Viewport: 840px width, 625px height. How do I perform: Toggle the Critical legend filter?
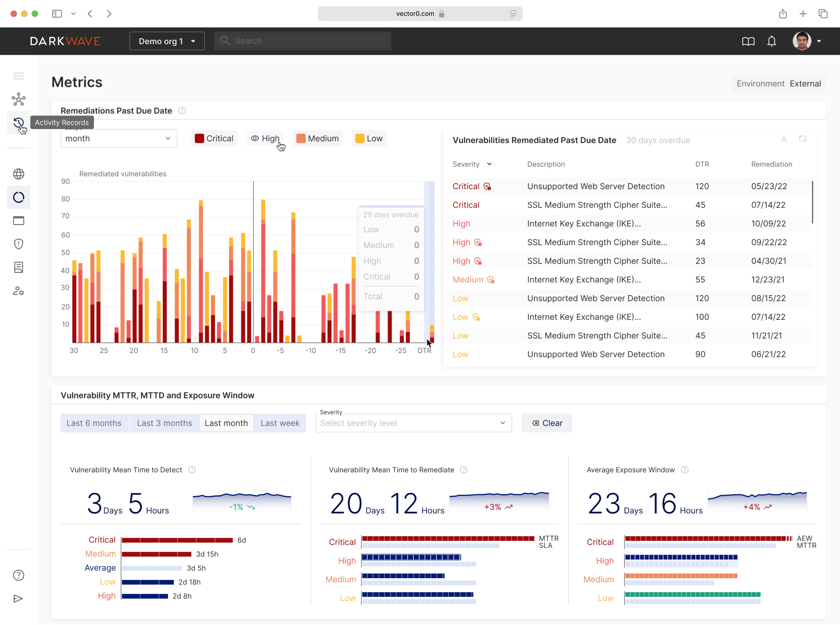point(214,139)
